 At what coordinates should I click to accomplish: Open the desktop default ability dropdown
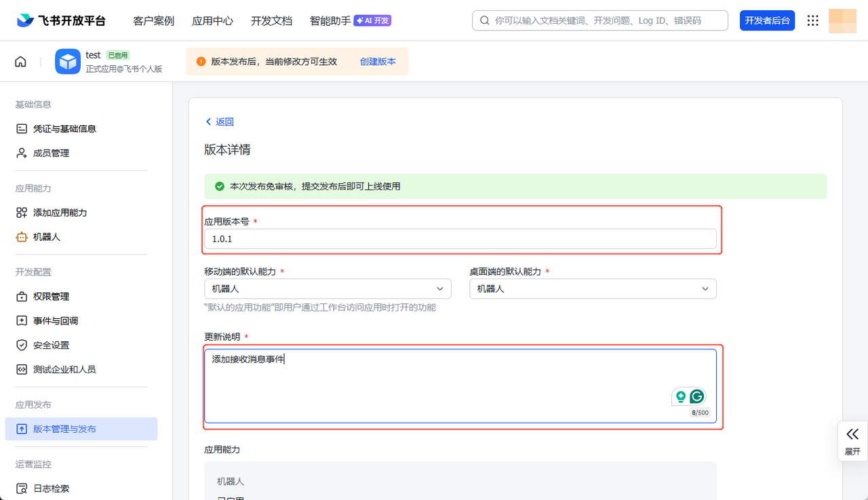click(593, 289)
